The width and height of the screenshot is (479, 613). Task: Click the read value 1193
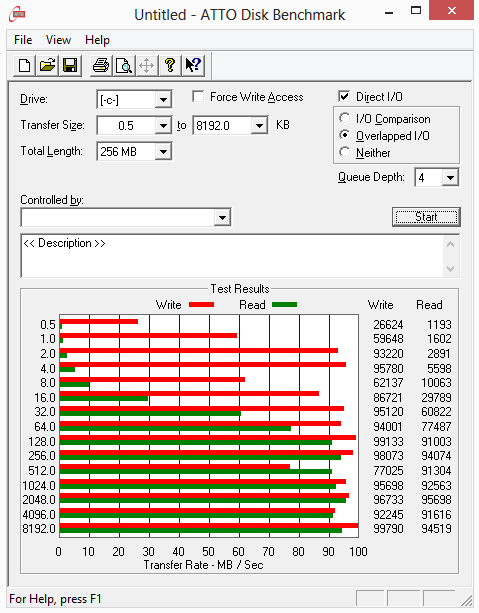[x=439, y=324]
